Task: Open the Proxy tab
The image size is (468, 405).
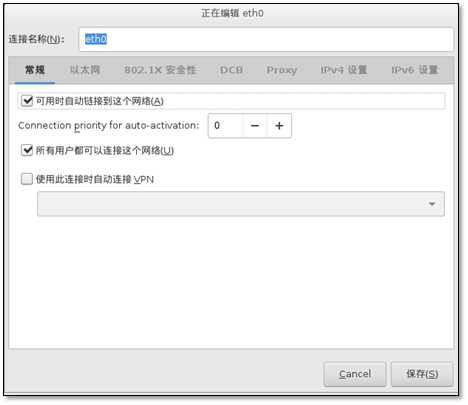Action: point(282,70)
